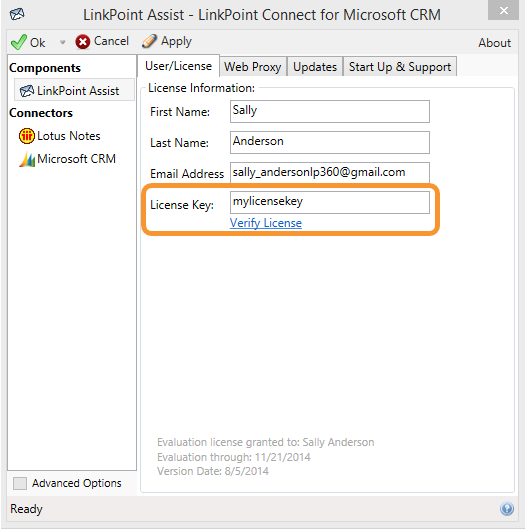
Task: Click the First Name field containing Sally
Action: 330,112
